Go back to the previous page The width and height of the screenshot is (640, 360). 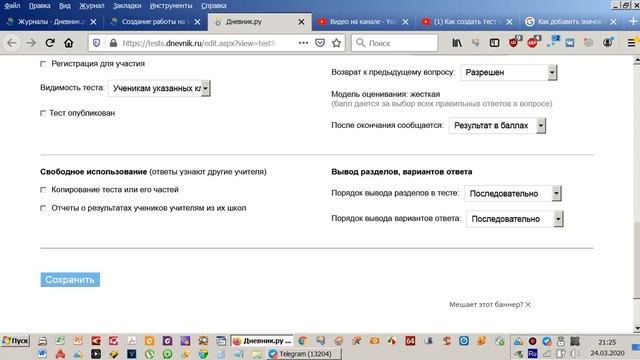[x=12, y=43]
